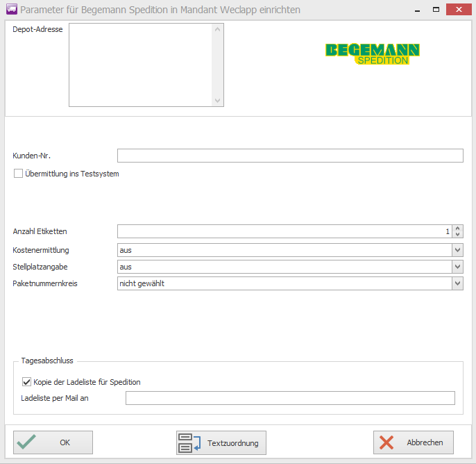476x464 pixels.
Task: Click the Begemann Spedition logo
Action: (373, 54)
